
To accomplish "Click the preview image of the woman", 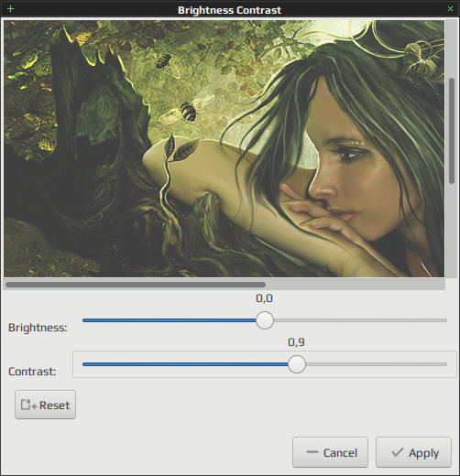I will coord(225,149).
